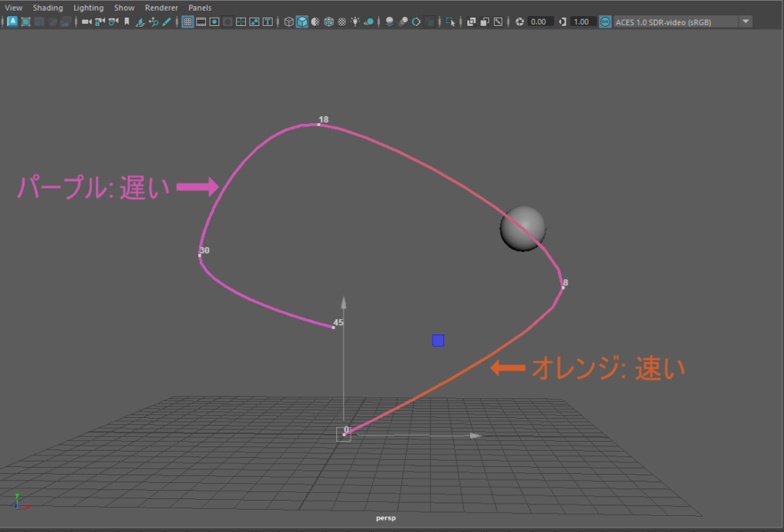Image resolution: width=784 pixels, height=532 pixels.
Task: Click the gamma value field showing 1.00
Action: pyautogui.click(x=582, y=22)
